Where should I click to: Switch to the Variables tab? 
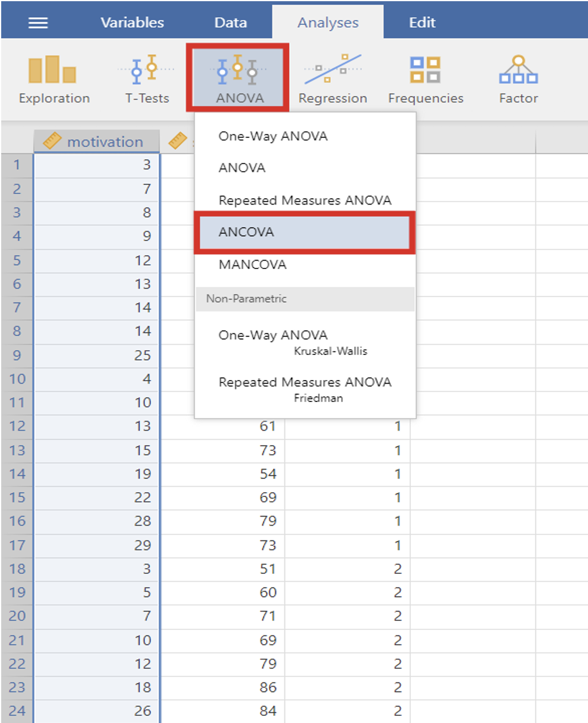132,23
